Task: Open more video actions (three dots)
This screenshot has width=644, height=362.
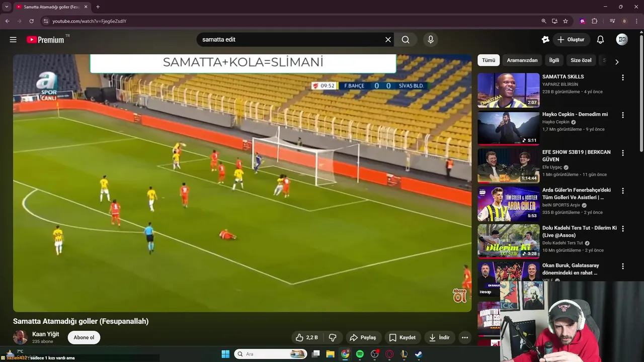Action: point(465,337)
